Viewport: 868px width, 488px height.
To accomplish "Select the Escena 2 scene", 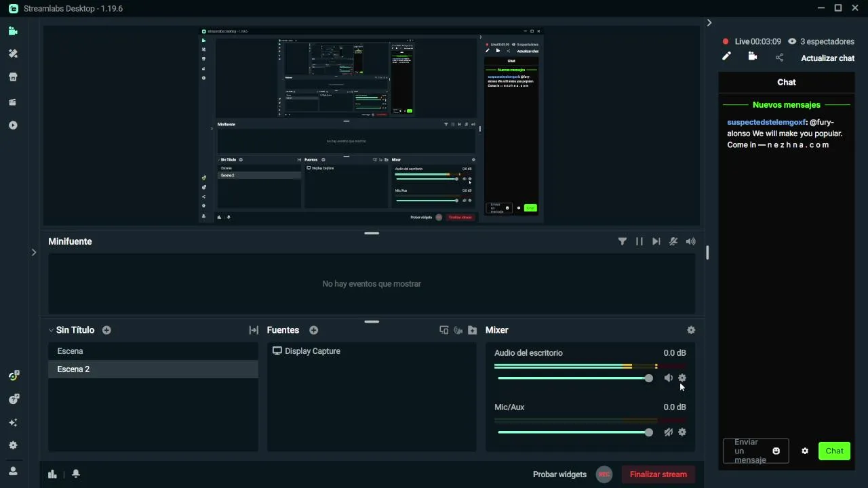I will tap(153, 369).
